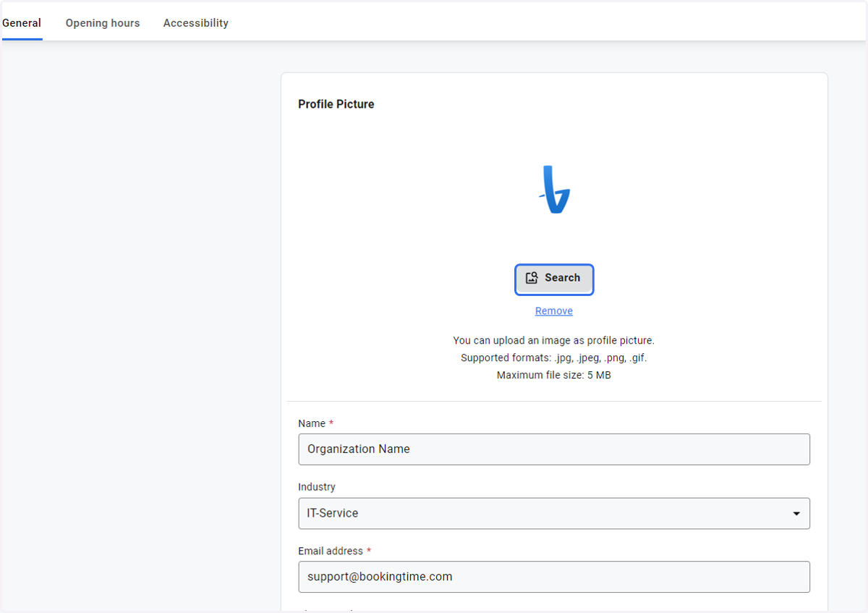Click the Profile Picture heading
Screen dimensions: 868x613
click(x=336, y=104)
